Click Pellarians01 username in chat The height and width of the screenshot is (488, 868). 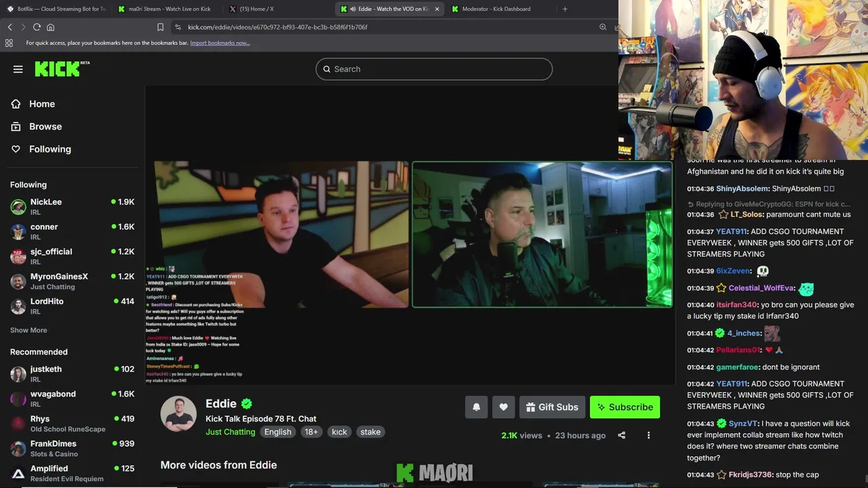(x=738, y=350)
